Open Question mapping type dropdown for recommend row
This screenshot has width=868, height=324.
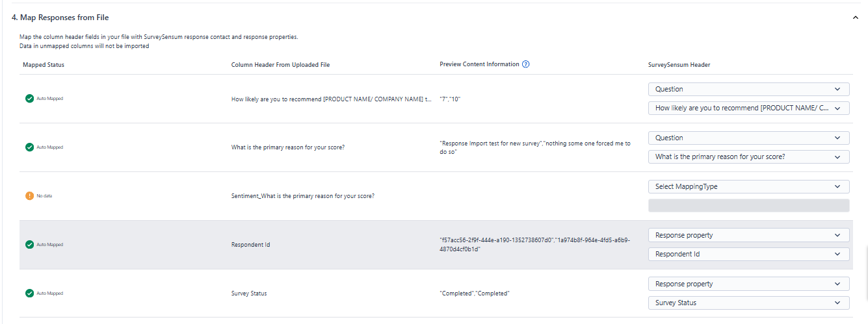(748, 90)
